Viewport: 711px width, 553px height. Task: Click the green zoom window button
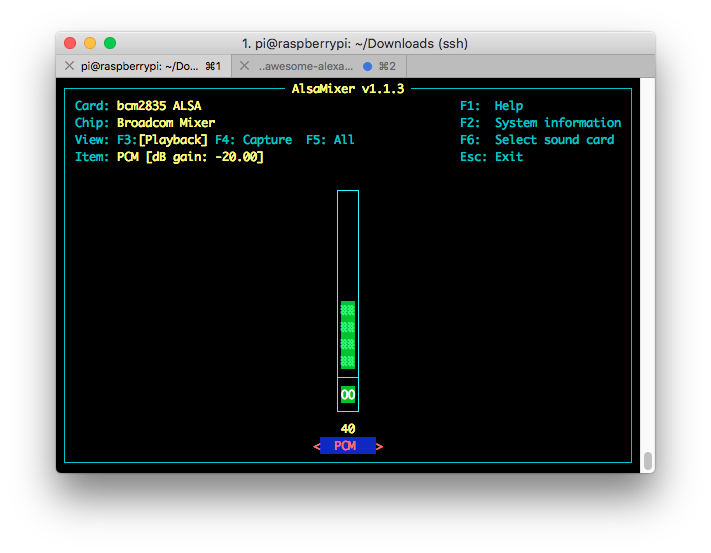point(110,43)
